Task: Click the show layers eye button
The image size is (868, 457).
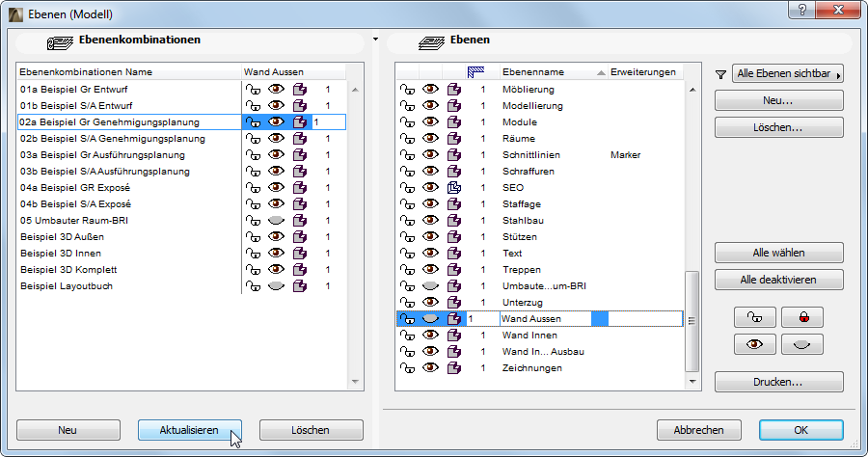Action: click(x=754, y=345)
